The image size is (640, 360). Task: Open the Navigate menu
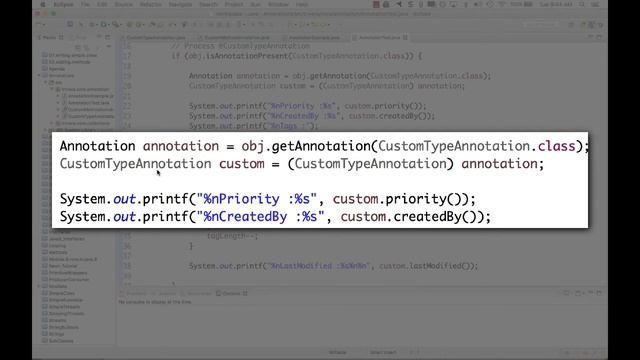180,4
